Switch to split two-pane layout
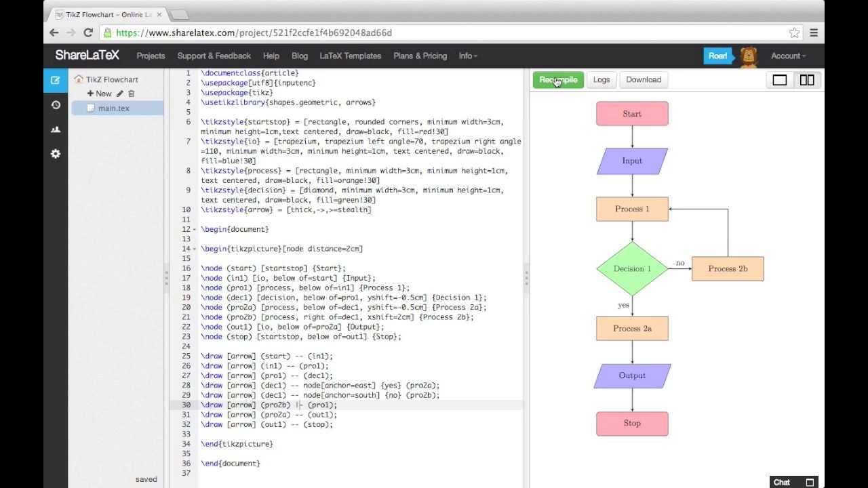This screenshot has width=868, height=488. (x=807, y=80)
